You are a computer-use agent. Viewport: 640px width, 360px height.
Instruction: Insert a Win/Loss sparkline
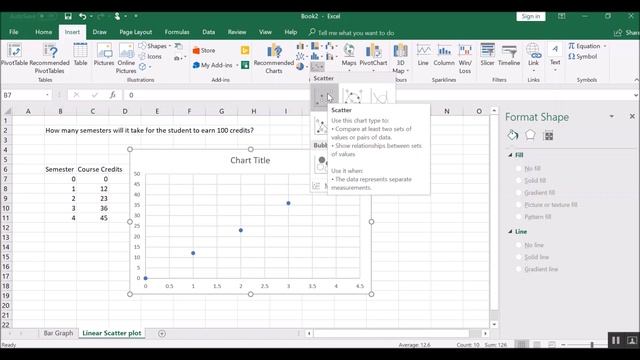(465, 58)
